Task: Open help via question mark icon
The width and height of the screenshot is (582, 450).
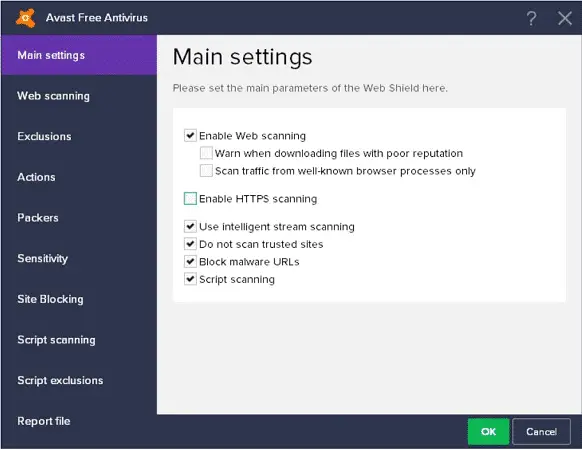Action: click(532, 18)
